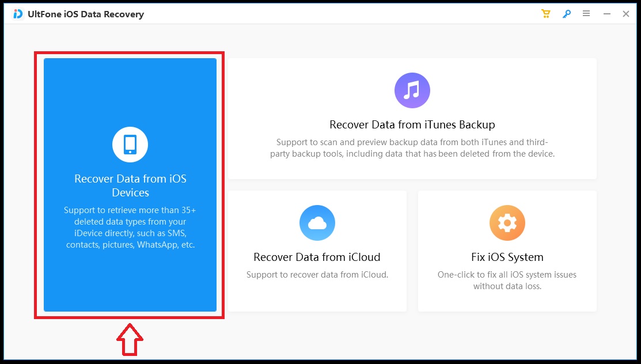Viewport: 641px width, 364px height.
Task: Click the iTunes backup description text
Action: click(x=412, y=147)
